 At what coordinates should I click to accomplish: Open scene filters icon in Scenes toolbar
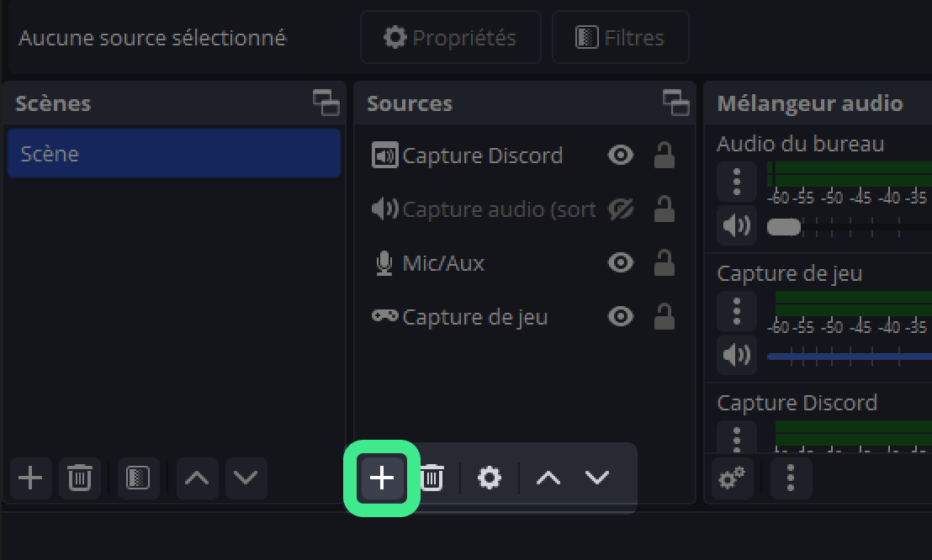pyautogui.click(x=138, y=478)
